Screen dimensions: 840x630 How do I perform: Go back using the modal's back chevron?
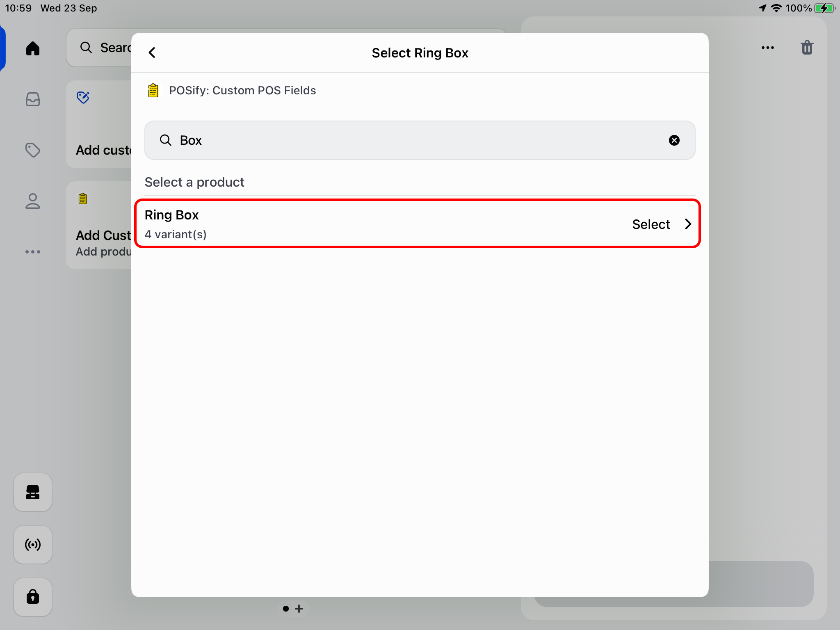coord(152,52)
